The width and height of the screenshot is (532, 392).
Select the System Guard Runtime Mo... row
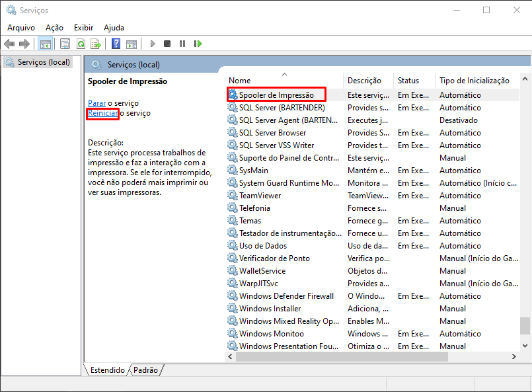pyautogui.click(x=372, y=183)
